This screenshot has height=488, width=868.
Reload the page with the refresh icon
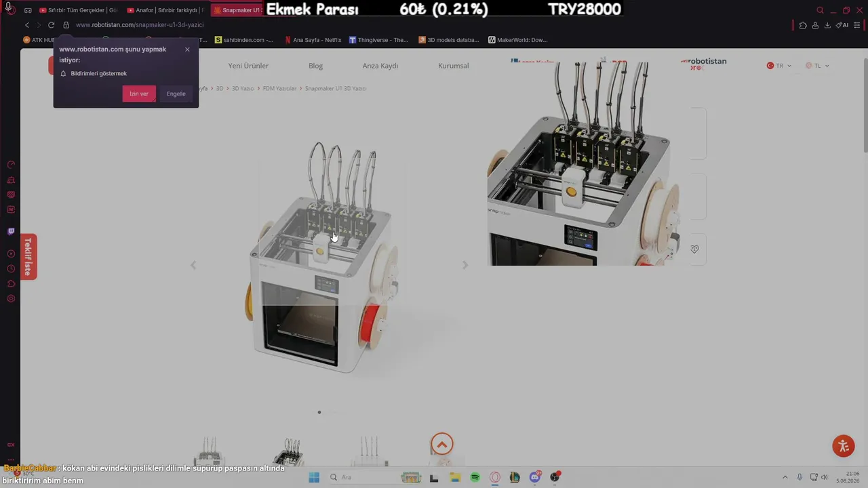point(51,25)
